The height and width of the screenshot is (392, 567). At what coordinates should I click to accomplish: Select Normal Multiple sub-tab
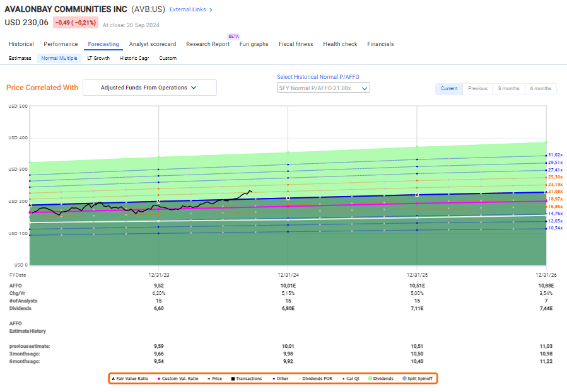[x=59, y=58]
